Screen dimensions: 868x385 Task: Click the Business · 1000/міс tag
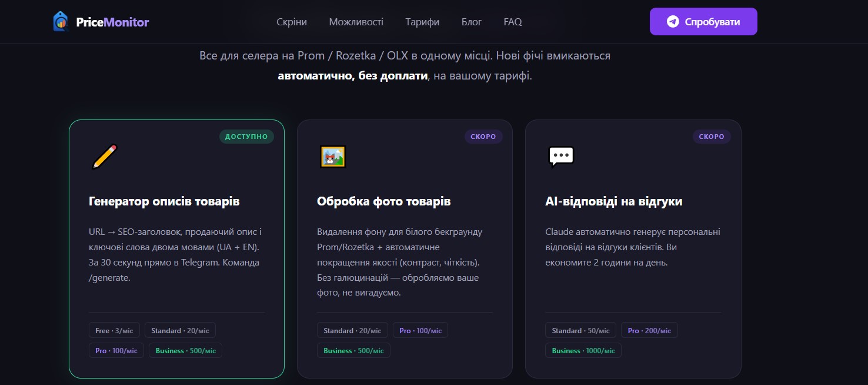click(583, 351)
